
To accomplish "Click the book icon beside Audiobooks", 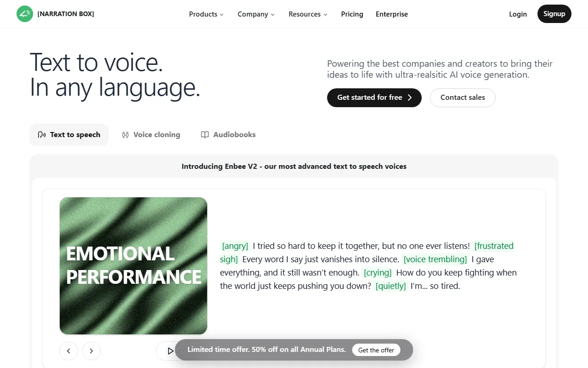I will pyautogui.click(x=204, y=134).
